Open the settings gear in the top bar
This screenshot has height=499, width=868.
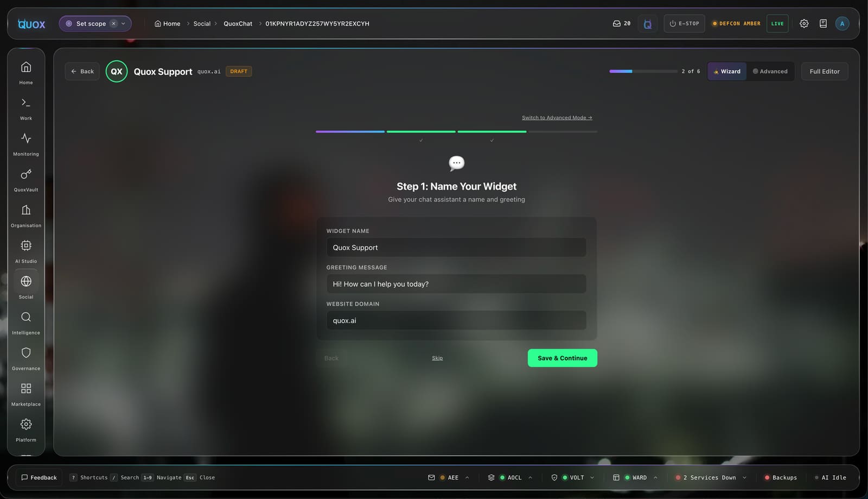coord(804,23)
